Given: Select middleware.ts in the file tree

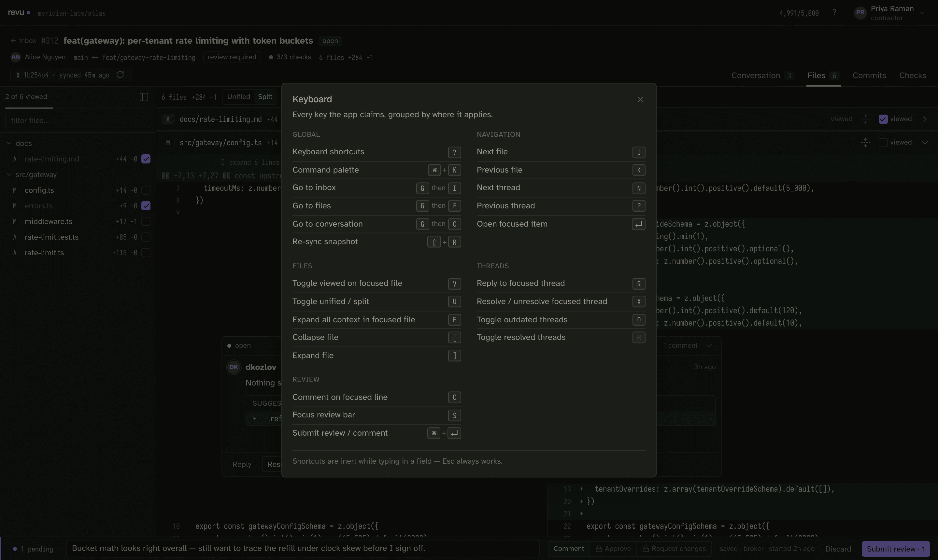Looking at the screenshot, I should (x=48, y=221).
